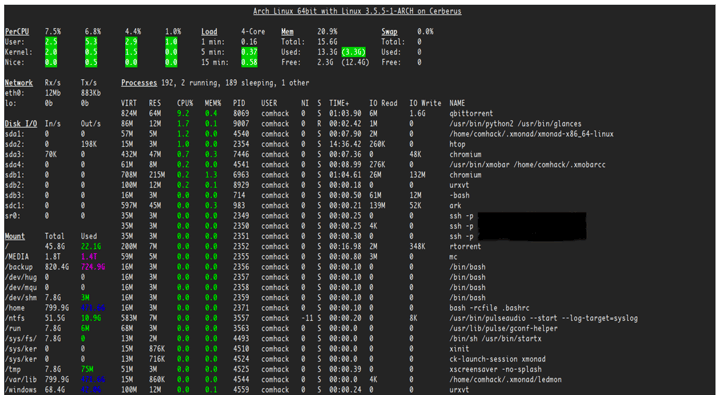The width and height of the screenshot is (720, 395).
Task: Click the gconf-helper process name
Action: coord(503,328)
